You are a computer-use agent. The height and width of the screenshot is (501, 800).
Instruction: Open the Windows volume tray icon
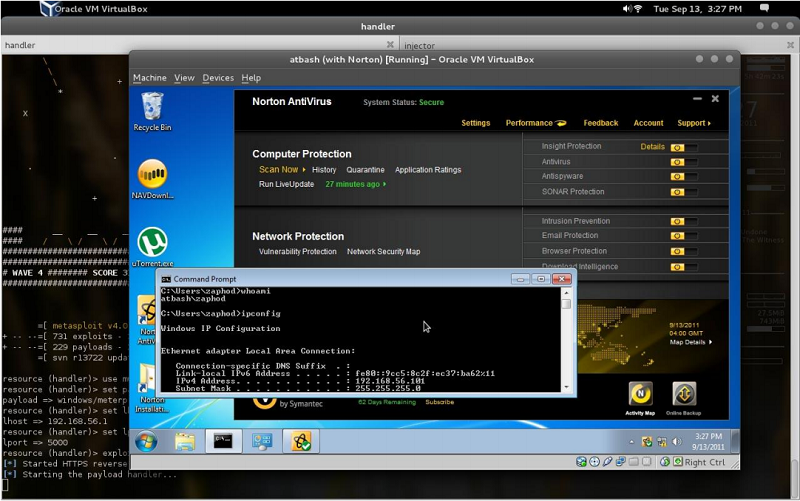pos(677,442)
